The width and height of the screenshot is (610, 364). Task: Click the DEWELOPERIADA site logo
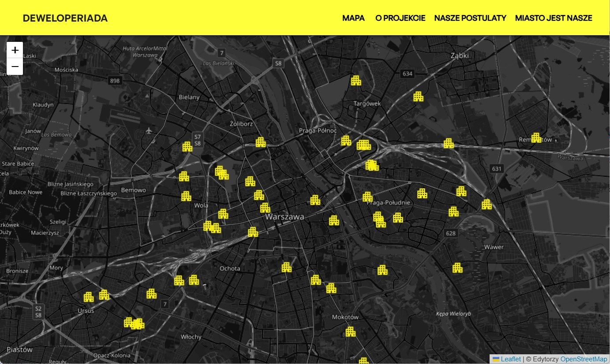[x=65, y=18]
